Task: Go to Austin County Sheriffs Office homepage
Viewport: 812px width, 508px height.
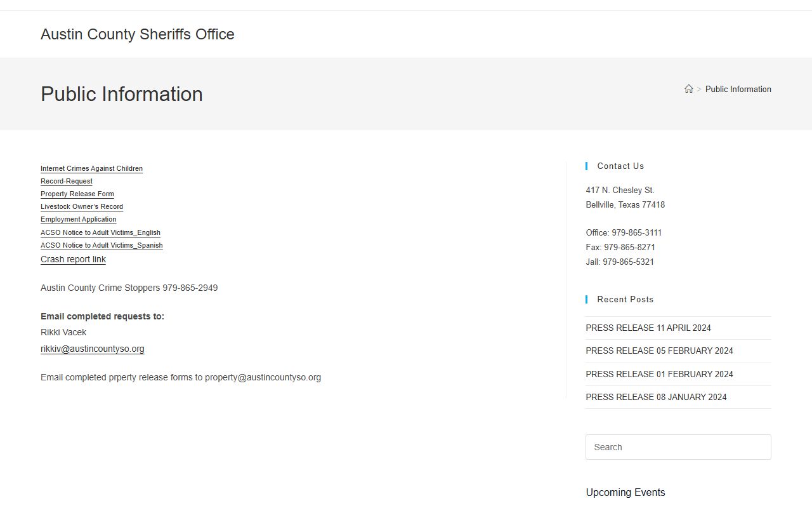Action: click(x=138, y=34)
